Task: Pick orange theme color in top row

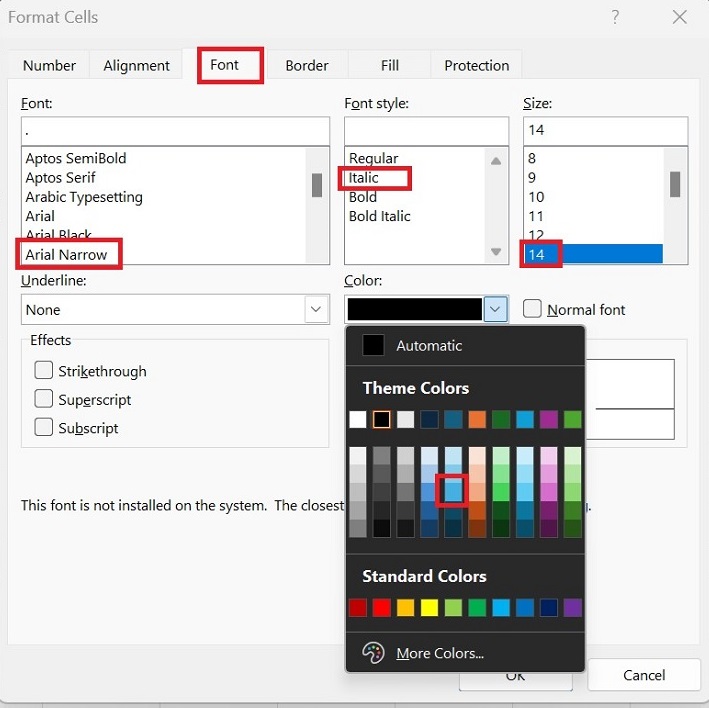Action: tap(477, 420)
